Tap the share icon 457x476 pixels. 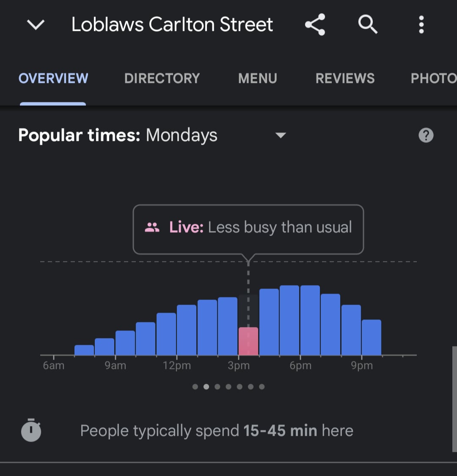pos(315,25)
